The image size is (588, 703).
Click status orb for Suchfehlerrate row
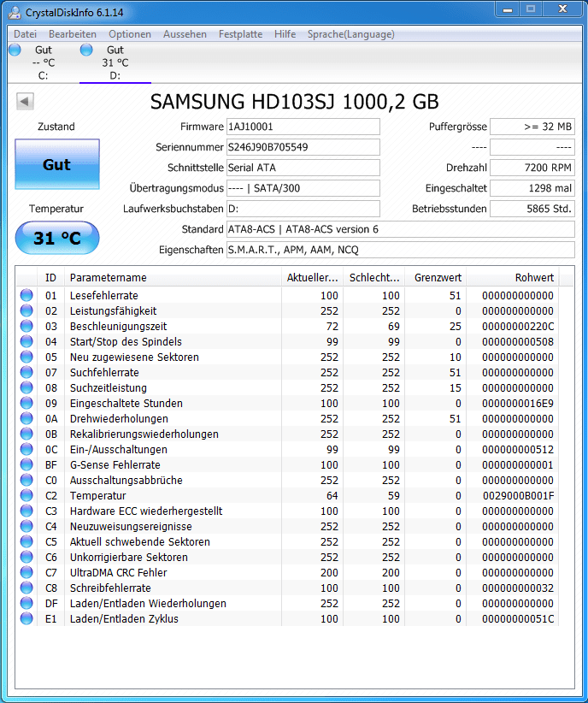[26, 372]
